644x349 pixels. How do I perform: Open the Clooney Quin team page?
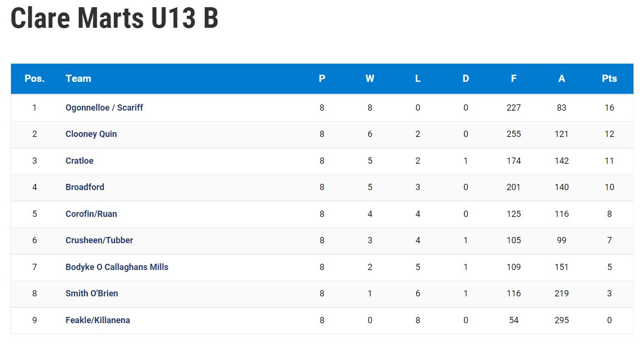(x=91, y=134)
